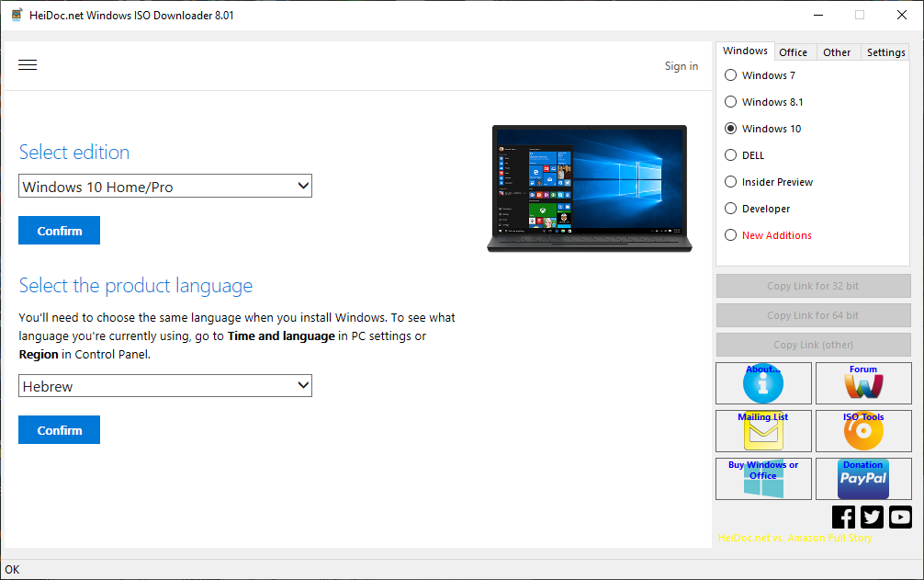This screenshot has width=924, height=580.
Task: Click the Select edition heading
Action: (x=74, y=152)
